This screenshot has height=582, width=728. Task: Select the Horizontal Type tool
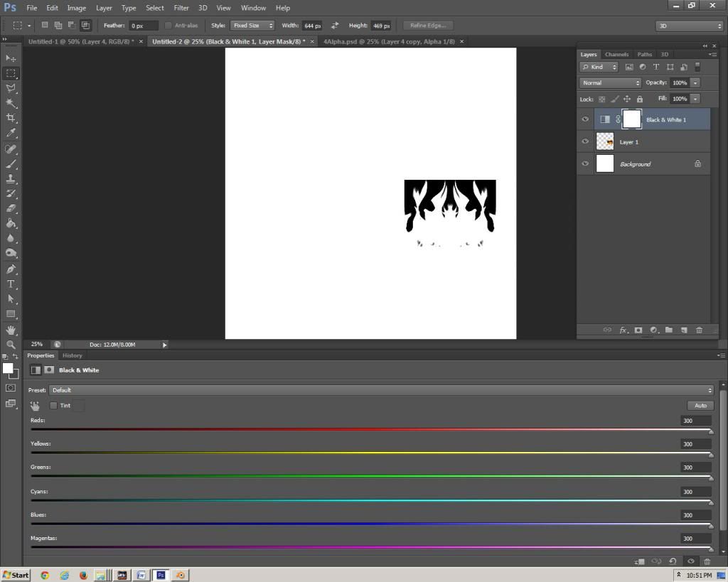coord(11,284)
